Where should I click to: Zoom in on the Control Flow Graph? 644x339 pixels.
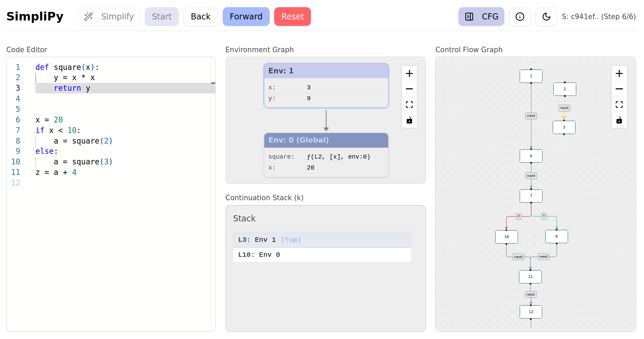[x=619, y=74]
